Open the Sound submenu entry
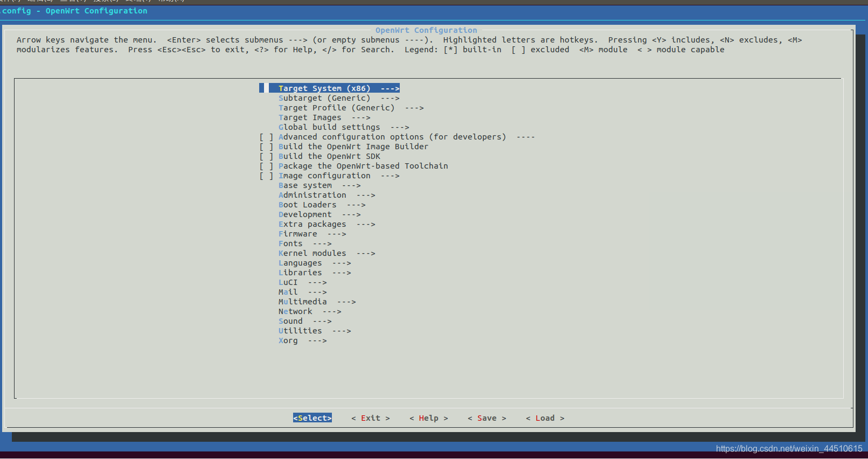This screenshot has height=459, width=868. coord(305,321)
